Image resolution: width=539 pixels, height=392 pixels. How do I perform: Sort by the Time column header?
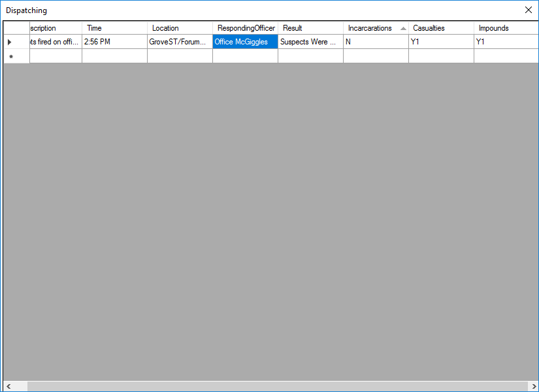tap(114, 28)
